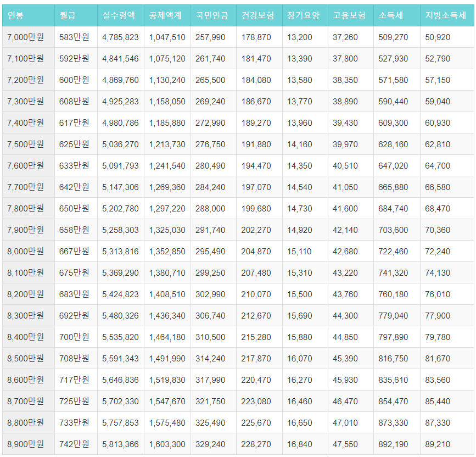
Task: Click the 장기요양 column header
Action: [305, 15]
